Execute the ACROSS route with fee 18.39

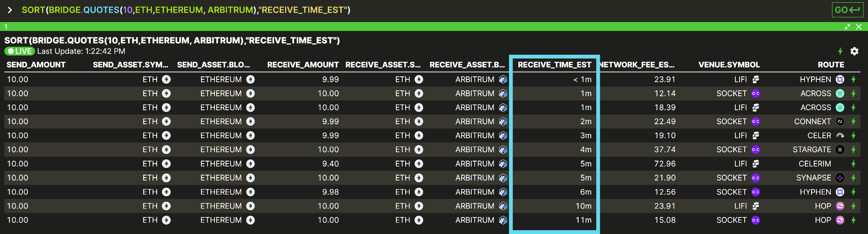point(853,108)
